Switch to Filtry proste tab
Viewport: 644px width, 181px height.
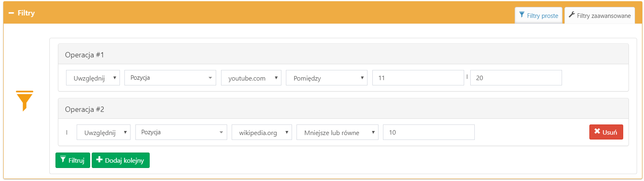[x=538, y=15]
